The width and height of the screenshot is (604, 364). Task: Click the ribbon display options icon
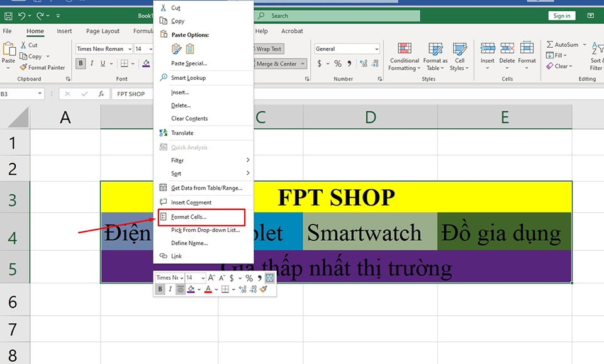click(591, 16)
